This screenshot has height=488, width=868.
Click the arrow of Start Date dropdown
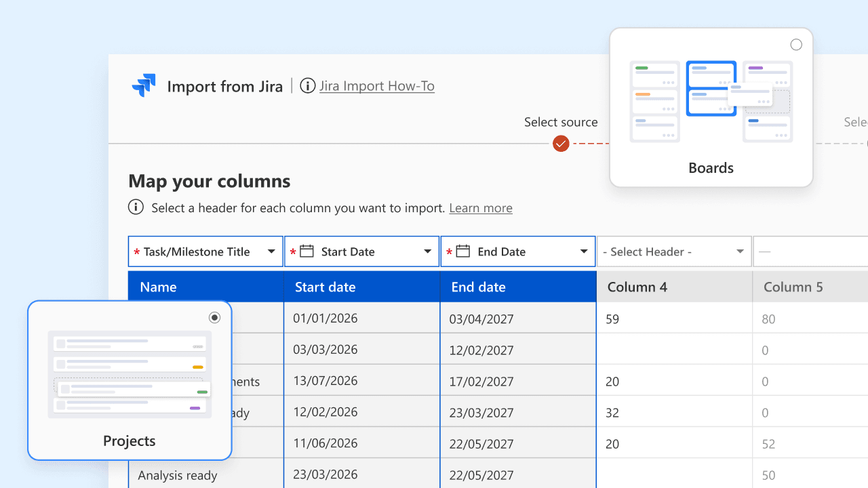click(428, 251)
